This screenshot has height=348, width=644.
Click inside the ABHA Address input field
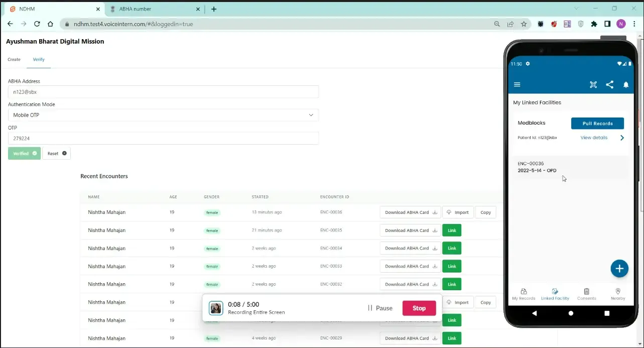pos(163,91)
